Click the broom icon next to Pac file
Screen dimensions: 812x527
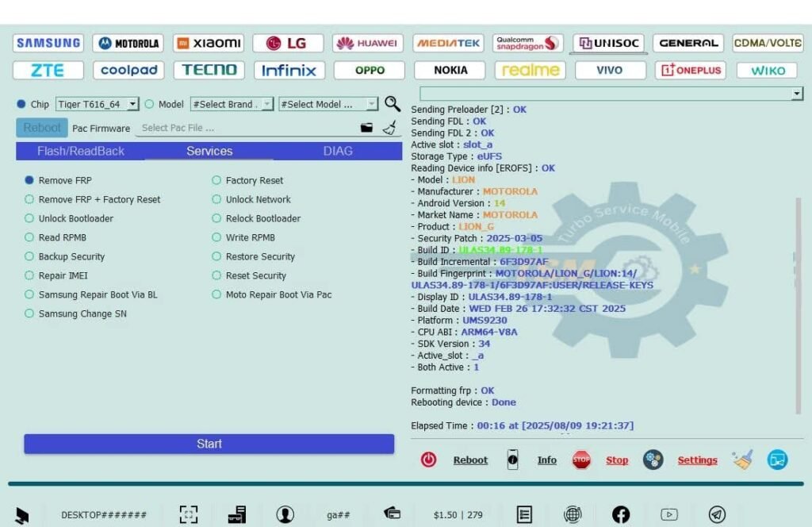click(x=389, y=128)
